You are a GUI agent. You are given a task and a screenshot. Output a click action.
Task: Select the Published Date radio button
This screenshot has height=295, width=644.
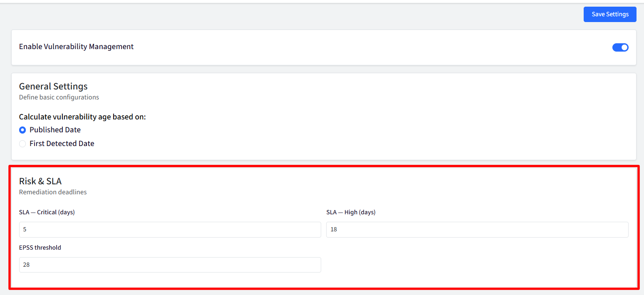coord(22,130)
